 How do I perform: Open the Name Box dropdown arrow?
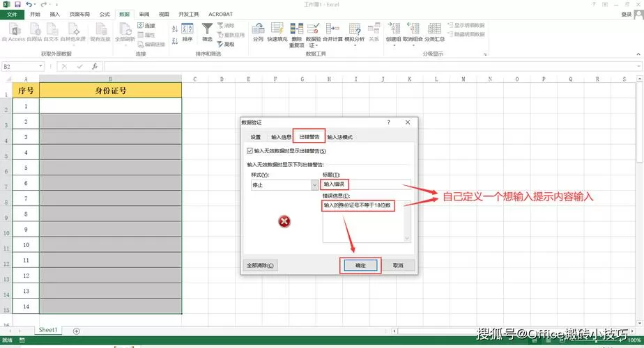40,66
